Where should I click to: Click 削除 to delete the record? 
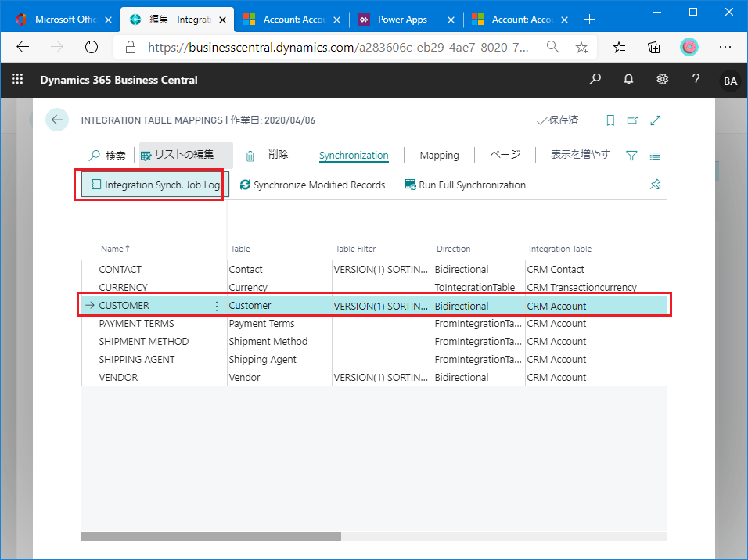coord(267,155)
